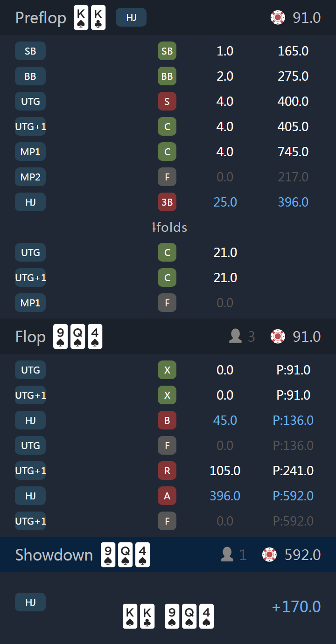Viewport: 336px width, 644px height.
Task: Click the +170.0 winnings amount
Action: pyautogui.click(x=296, y=607)
